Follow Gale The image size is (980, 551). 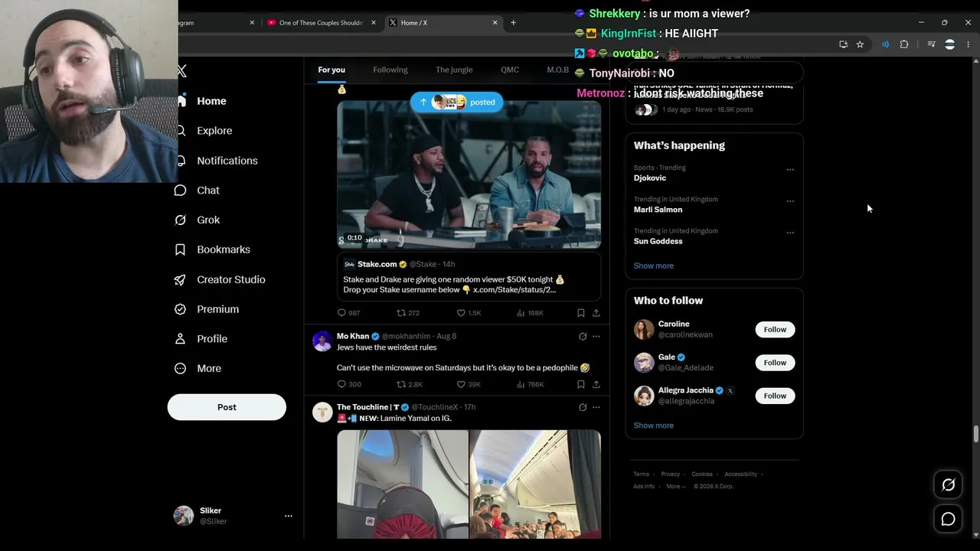775,363
